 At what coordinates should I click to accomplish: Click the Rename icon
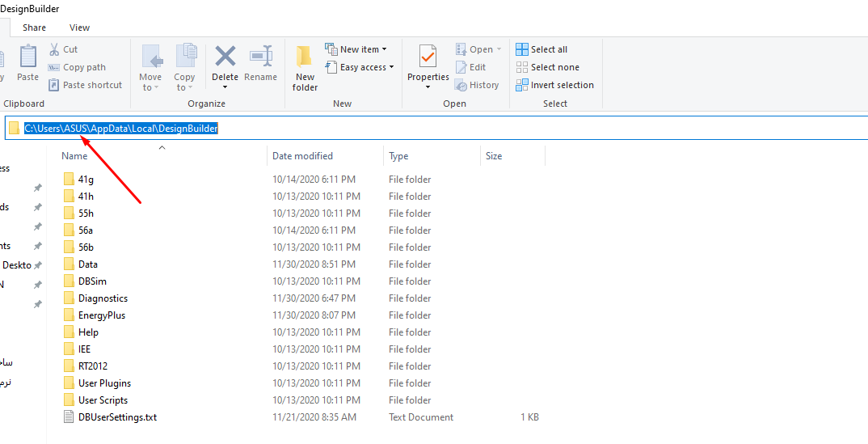point(260,56)
